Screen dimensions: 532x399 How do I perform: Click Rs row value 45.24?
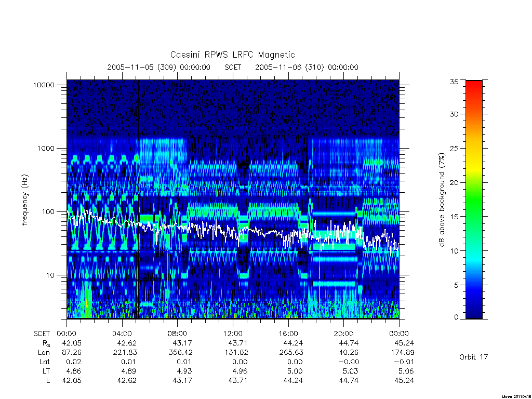(x=404, y=343)
